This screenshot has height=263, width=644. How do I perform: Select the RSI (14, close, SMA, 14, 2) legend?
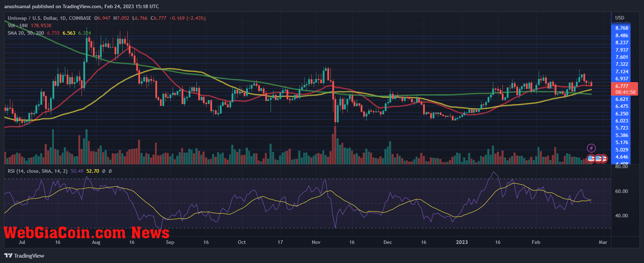pos(38,171)
